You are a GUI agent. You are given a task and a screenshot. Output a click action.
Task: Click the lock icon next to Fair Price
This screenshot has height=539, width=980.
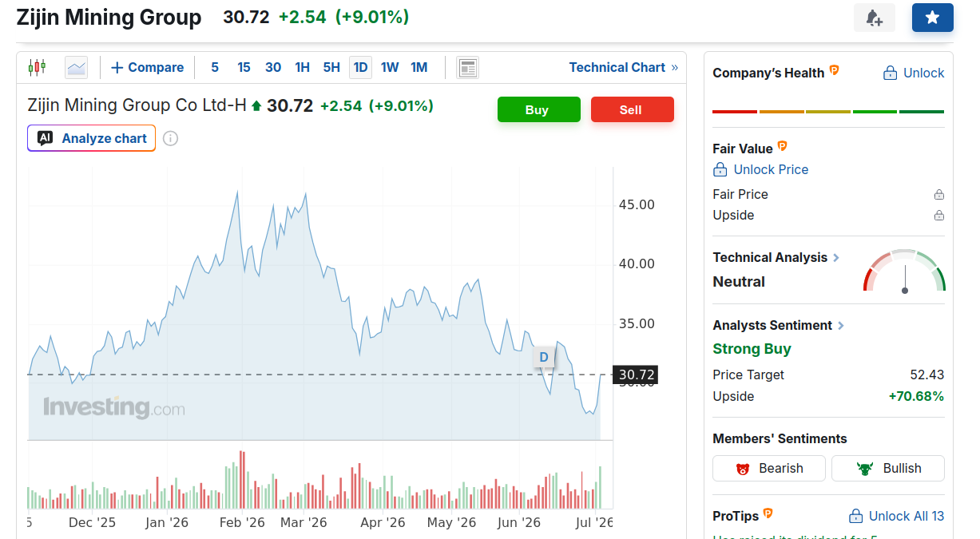[x=939, y=195]
